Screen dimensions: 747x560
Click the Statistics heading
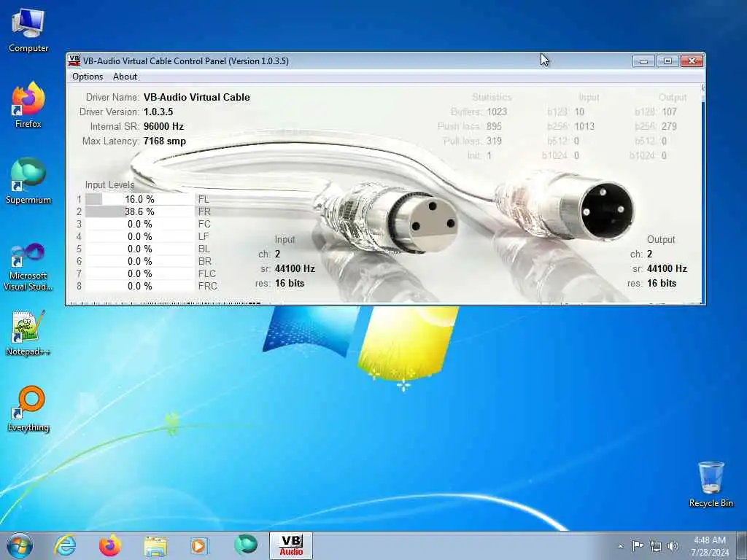click(492, 97)
